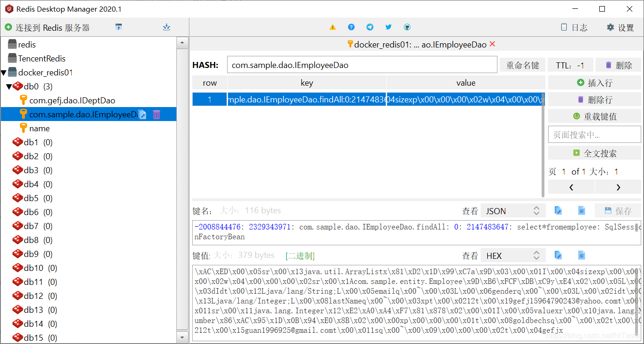Click the TTL: -1 button
Screen dimensions: 644x344
pyautogui.click(x=570, y=65)
